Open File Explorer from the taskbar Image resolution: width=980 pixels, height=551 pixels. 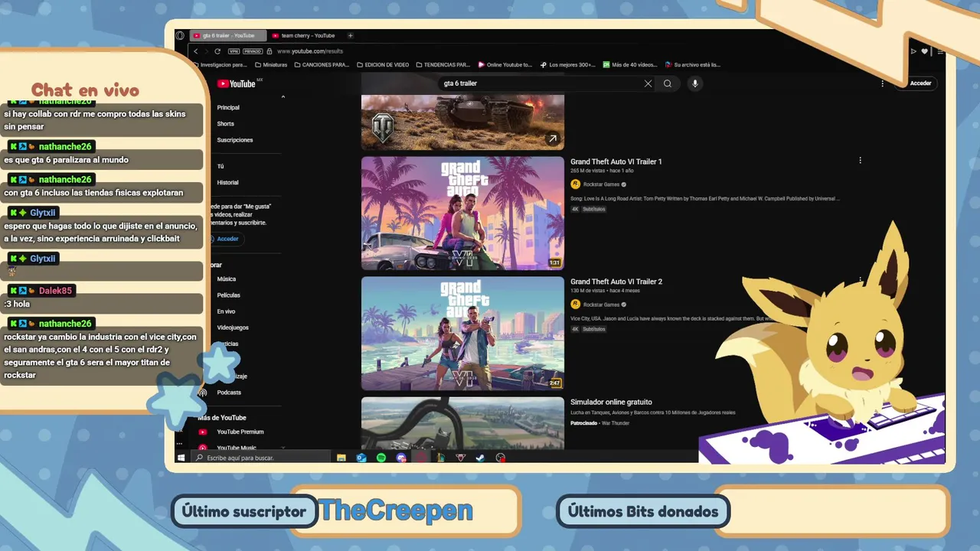[x=341, y=458]
